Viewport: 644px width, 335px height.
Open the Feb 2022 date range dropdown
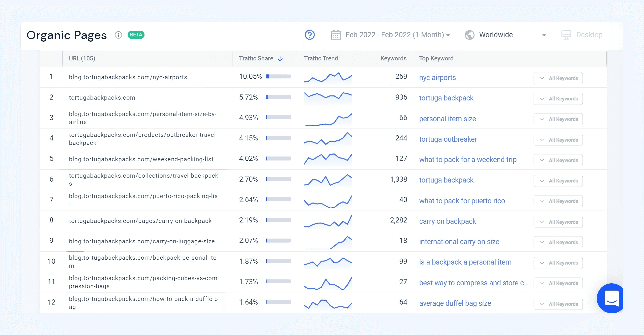point(397,35)
